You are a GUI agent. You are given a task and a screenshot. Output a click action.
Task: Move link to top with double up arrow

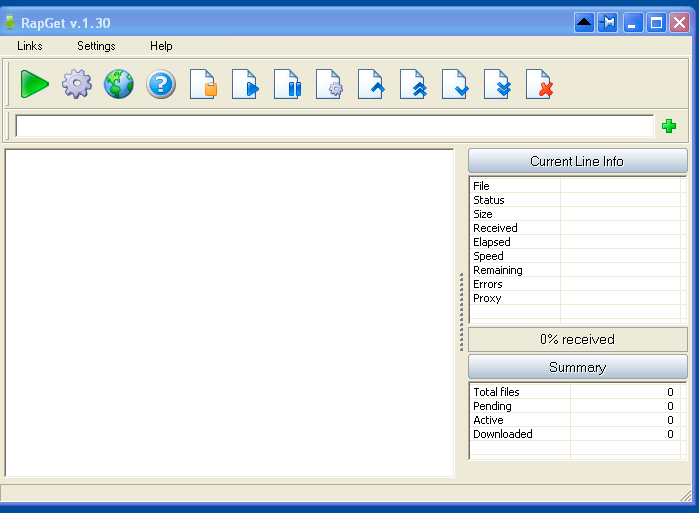(413, 84)
